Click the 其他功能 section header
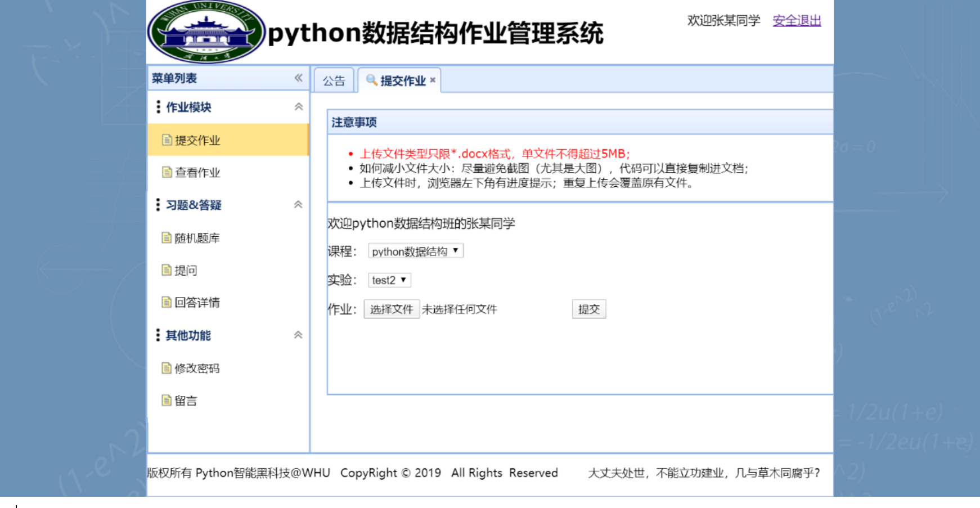 click(x=228, y=335)
